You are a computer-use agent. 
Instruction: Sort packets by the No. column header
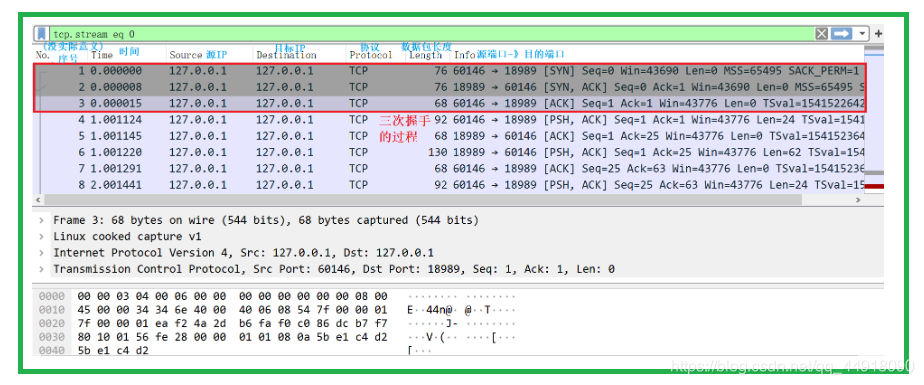click(42, 55)
